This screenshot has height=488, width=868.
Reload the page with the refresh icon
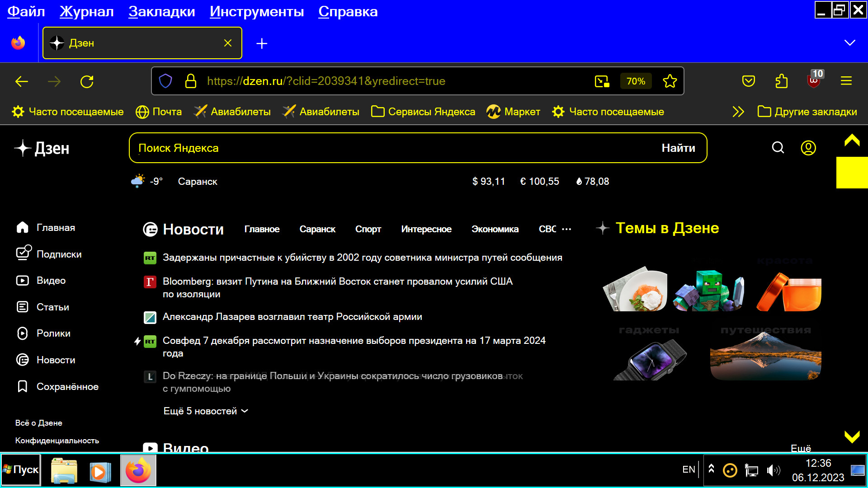click(87, 81)
